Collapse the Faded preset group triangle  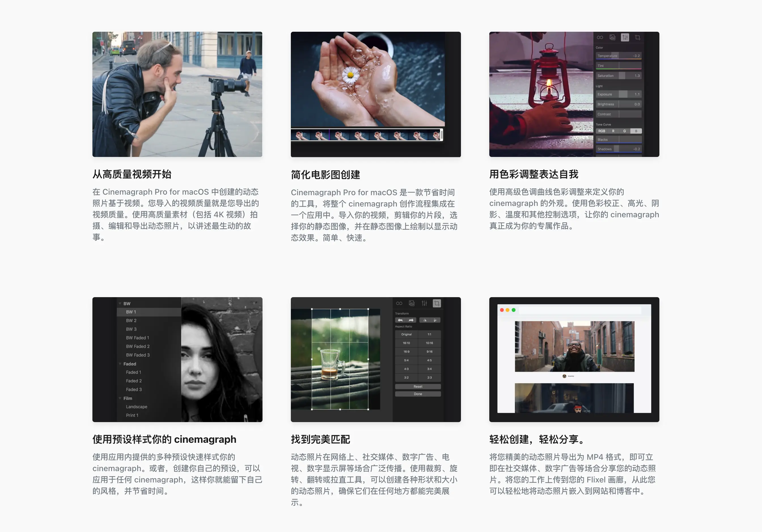coord(120,364)
